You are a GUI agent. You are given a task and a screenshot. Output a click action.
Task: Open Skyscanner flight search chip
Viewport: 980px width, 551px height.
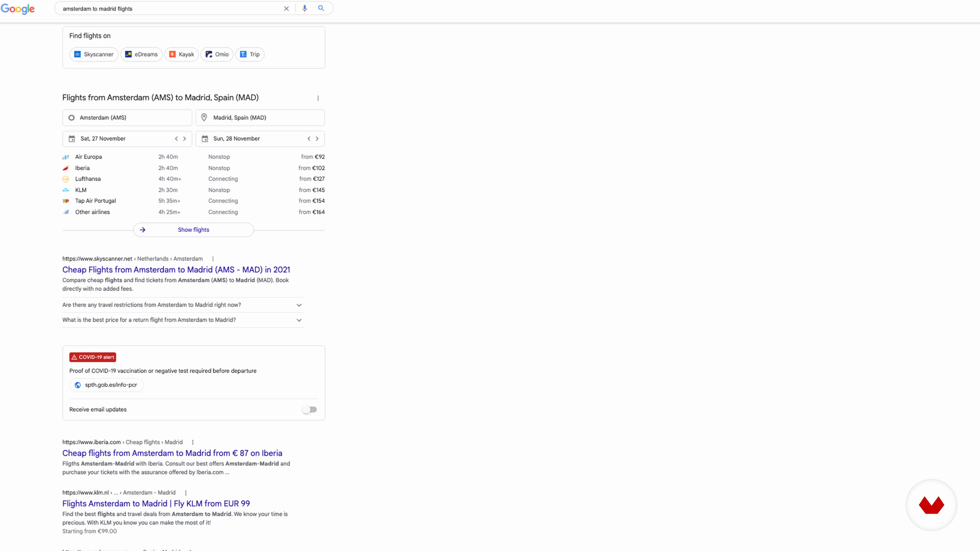pyautogui.click(x=94, y=54)
